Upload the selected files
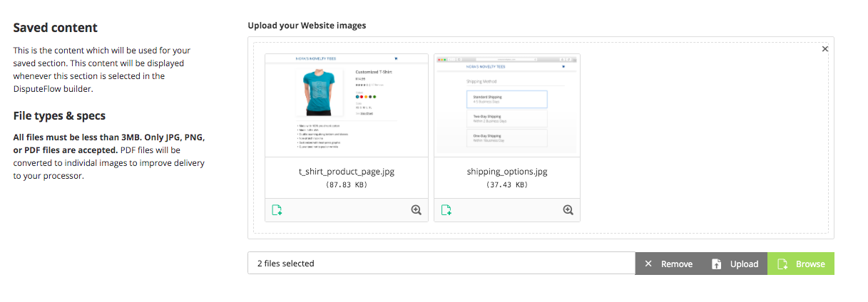This screenshot has height=302, width=868. pos(735,264)
